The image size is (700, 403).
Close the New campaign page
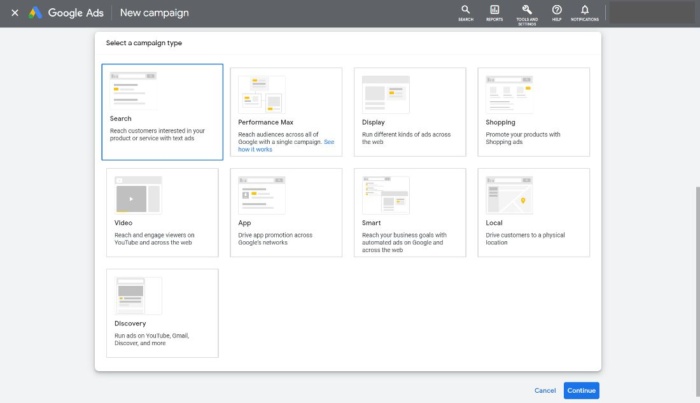point(15,13)
